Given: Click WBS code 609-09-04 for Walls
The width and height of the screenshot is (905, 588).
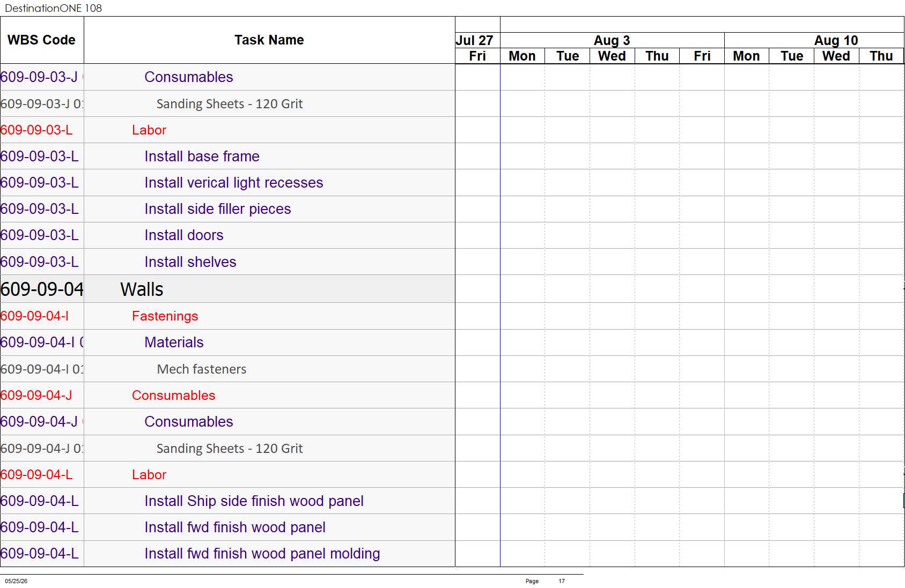Looking at the screenshot, I should pos(42,289).
